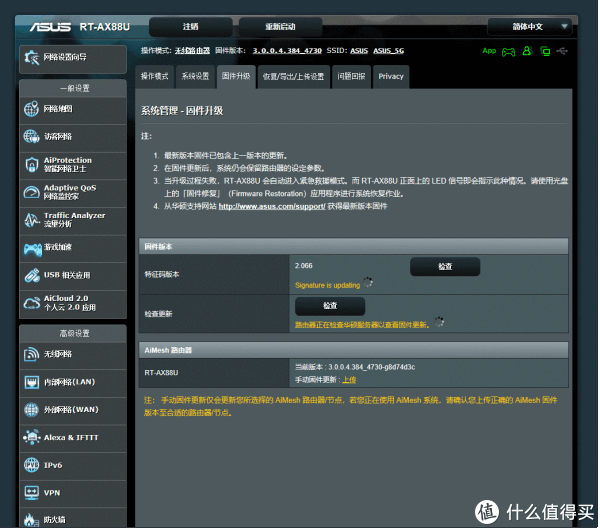The width and height of the screenshot is (600, 530).
Task: Click the 重新启动 reboot button
Action: click(281, 27)
